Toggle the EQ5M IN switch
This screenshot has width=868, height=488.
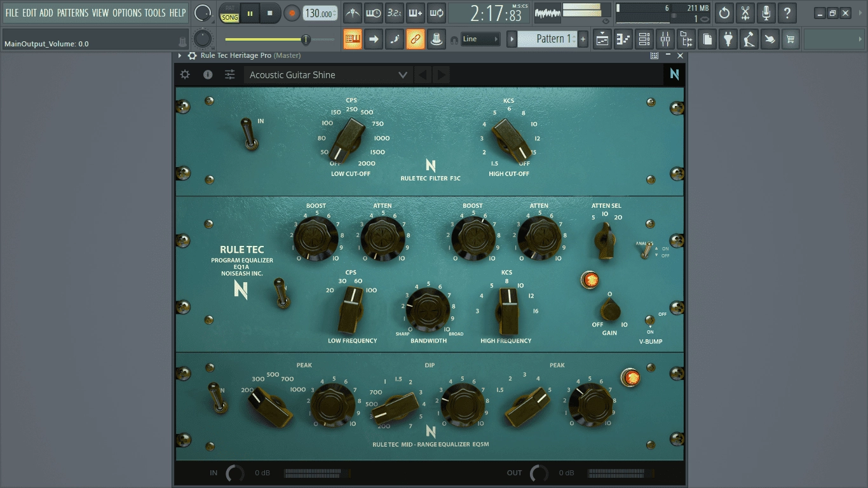pyautogui.click(x=218, y=398)
